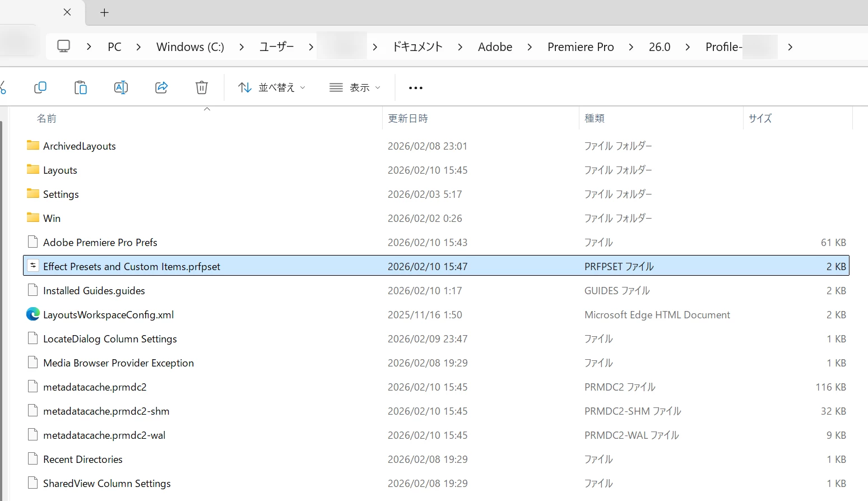Click the 61 KB size cell
Screen dimensions: 868x501
click(x=834, y=243)
